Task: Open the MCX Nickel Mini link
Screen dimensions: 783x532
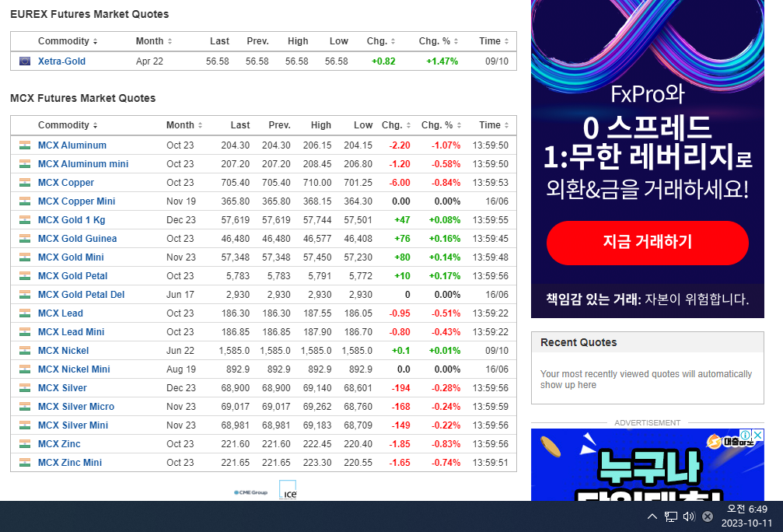Action: [x=74, y=369]
